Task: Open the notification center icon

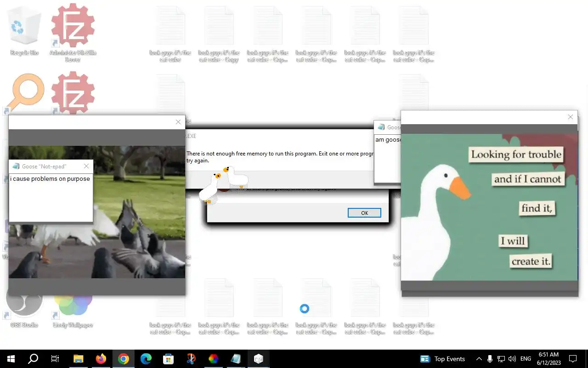Action: tap(573, 359)
